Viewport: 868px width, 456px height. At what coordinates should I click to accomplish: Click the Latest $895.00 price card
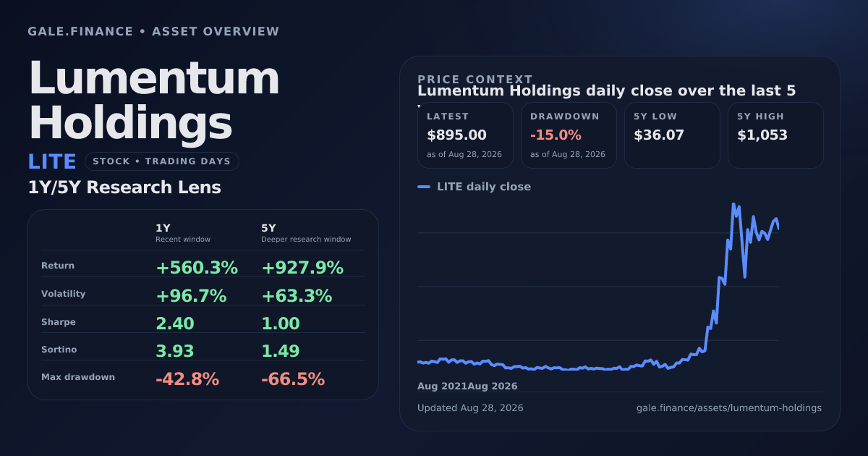point(465,135)
